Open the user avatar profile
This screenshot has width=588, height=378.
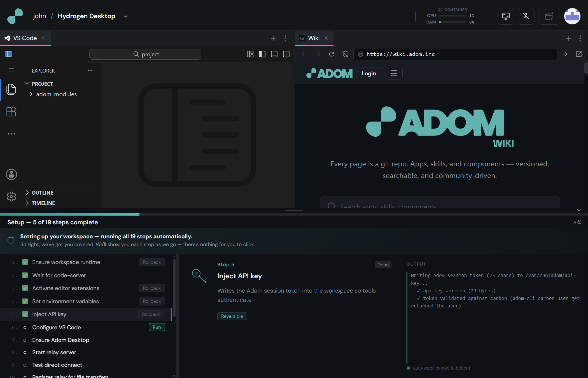point(572,16)
